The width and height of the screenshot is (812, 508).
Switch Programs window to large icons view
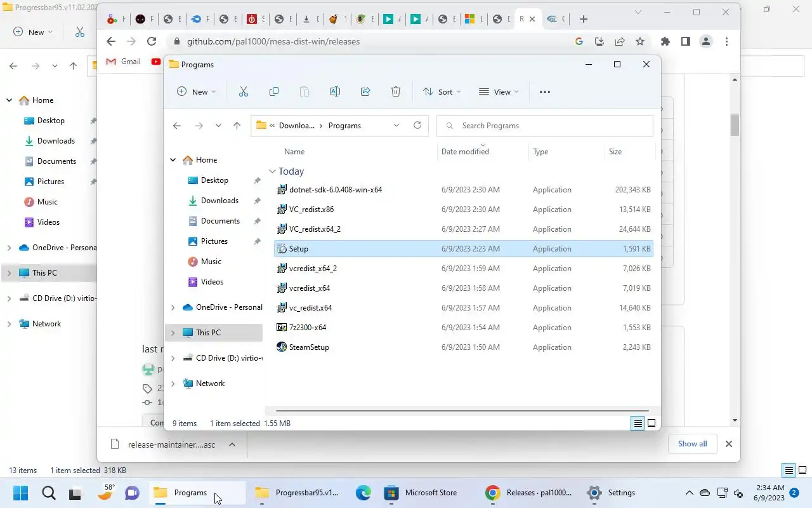(x=651, y=423)
